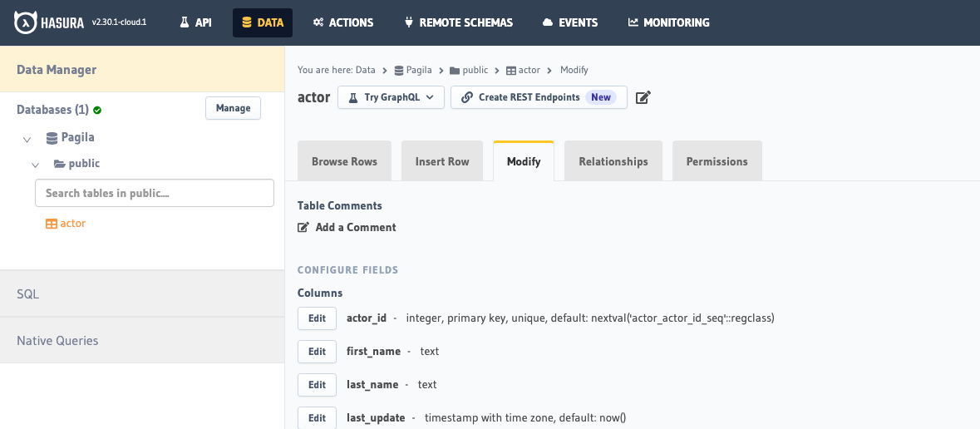Click the public schema folder icon in sidebar
The width and height of the screenshot is (980, 429).
tap(59, 164)
